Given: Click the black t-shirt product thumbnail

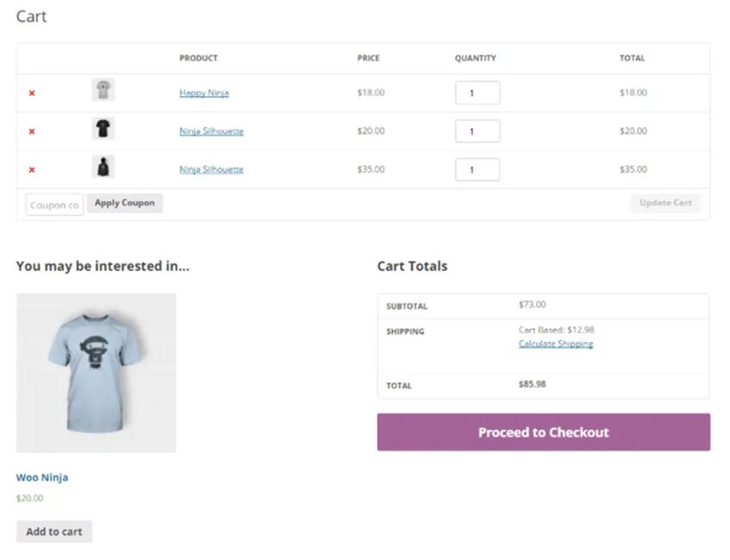Looking at the screenshot, I should tap(103, 129).
